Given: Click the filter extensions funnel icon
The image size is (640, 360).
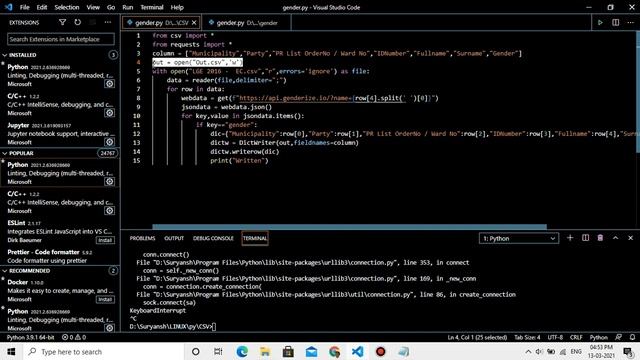Looking at the screenshot, I should pyautogui.click(x=62, y=22).
